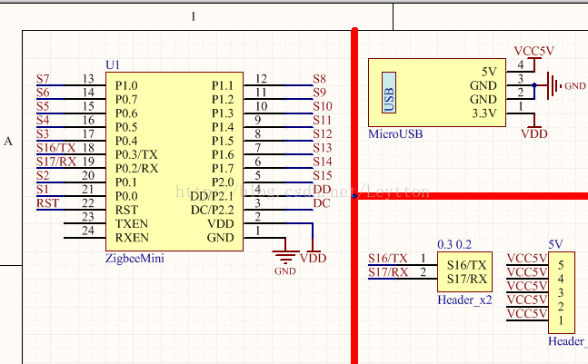The image size is (588, 364).
Task: Select the blue USB box inside MicroUSB
Action: pyautogui.click(x=389, y=93)
